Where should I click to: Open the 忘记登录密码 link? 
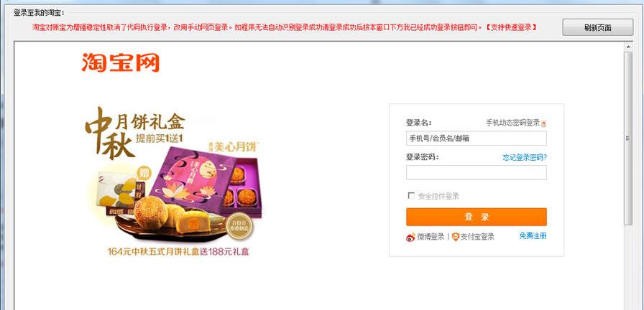[525, 157]
